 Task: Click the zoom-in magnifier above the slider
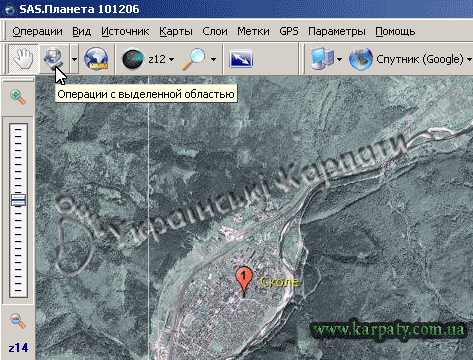(18, 97)
